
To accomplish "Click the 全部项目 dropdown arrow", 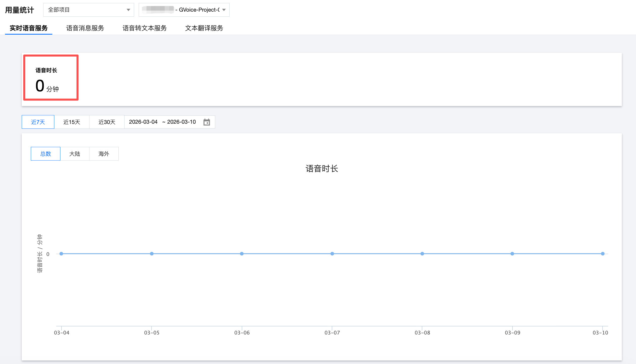I will pos(128,10).
